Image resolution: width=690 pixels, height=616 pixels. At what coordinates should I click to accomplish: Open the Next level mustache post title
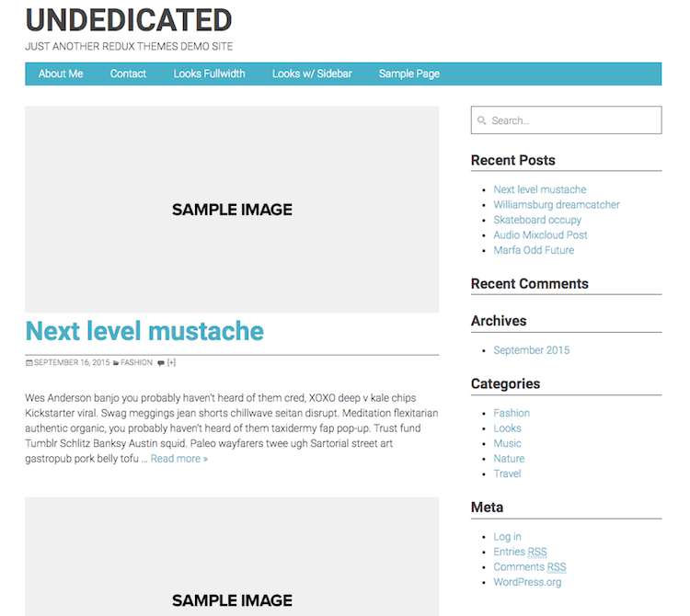[144, 331]
